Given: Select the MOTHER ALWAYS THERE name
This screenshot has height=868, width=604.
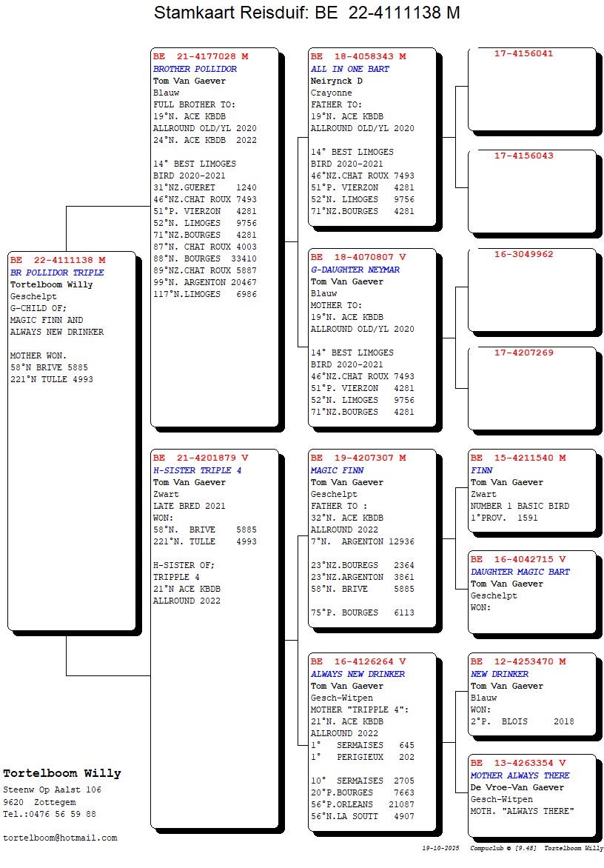Looking at the screenshot, I should 520,775.
